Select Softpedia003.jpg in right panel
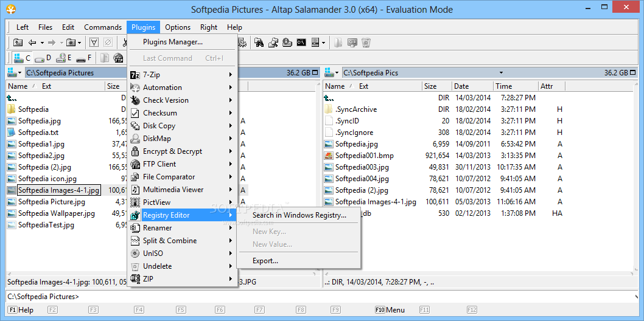This screenshot has height=321, width=644. [362, 167]
